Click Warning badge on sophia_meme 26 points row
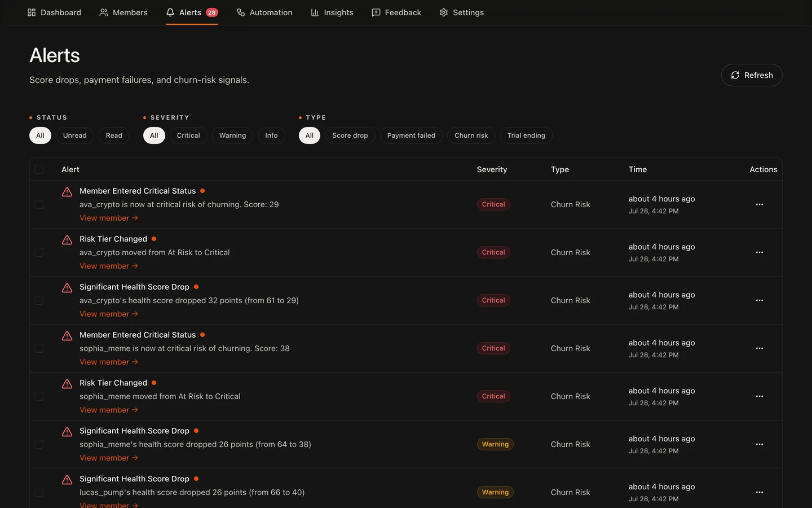 point(495,444)
